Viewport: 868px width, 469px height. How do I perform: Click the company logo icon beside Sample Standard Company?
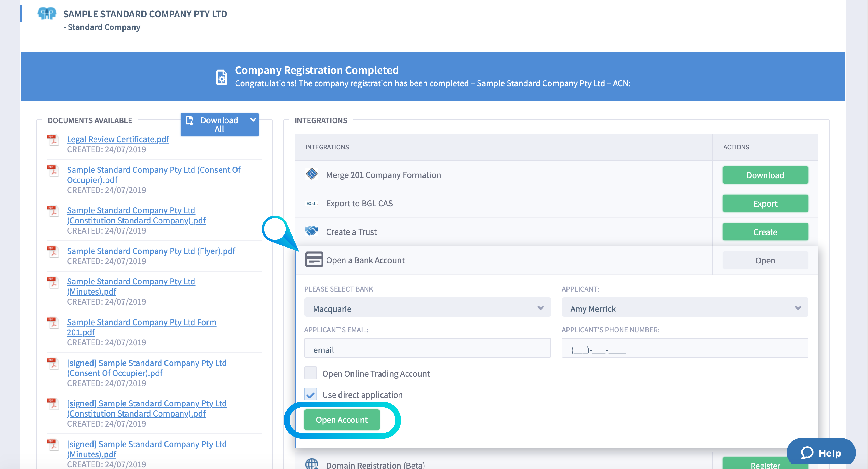47,14
